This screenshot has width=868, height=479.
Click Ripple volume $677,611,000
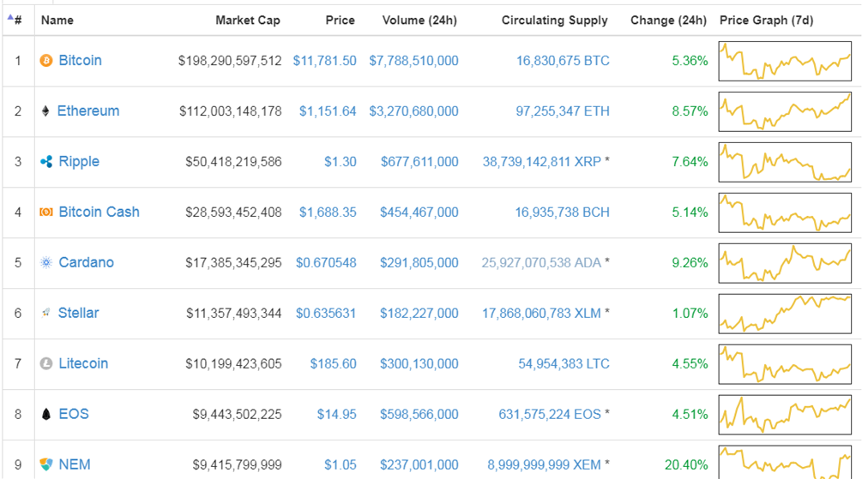click(x=419, y=162)
